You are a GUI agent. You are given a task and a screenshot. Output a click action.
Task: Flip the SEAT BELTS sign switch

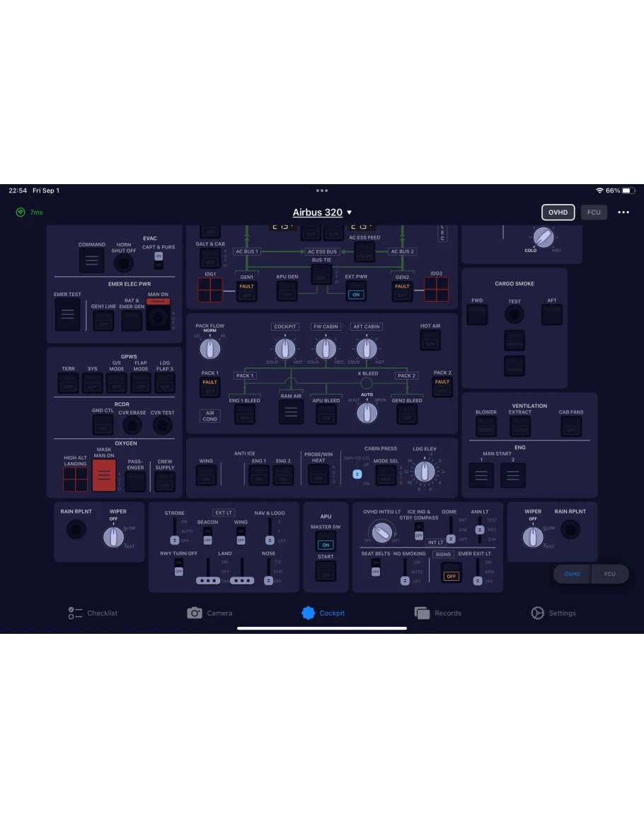(x=376, y=567)
